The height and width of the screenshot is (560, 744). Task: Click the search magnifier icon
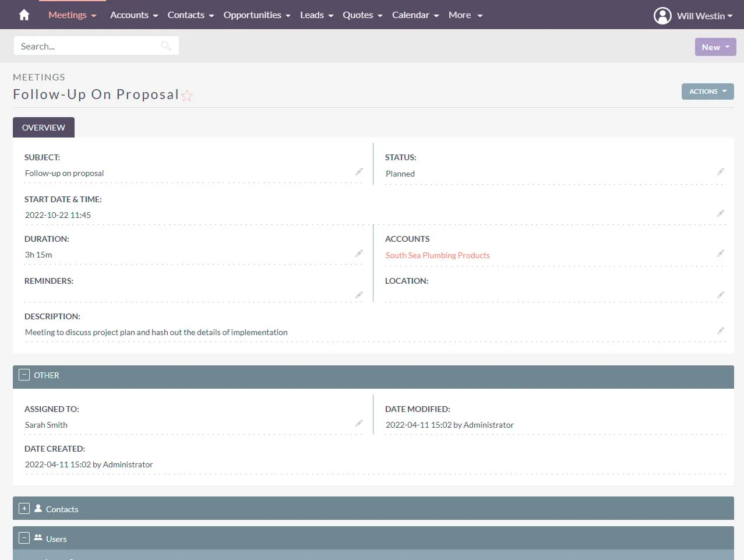pos(166,46)
